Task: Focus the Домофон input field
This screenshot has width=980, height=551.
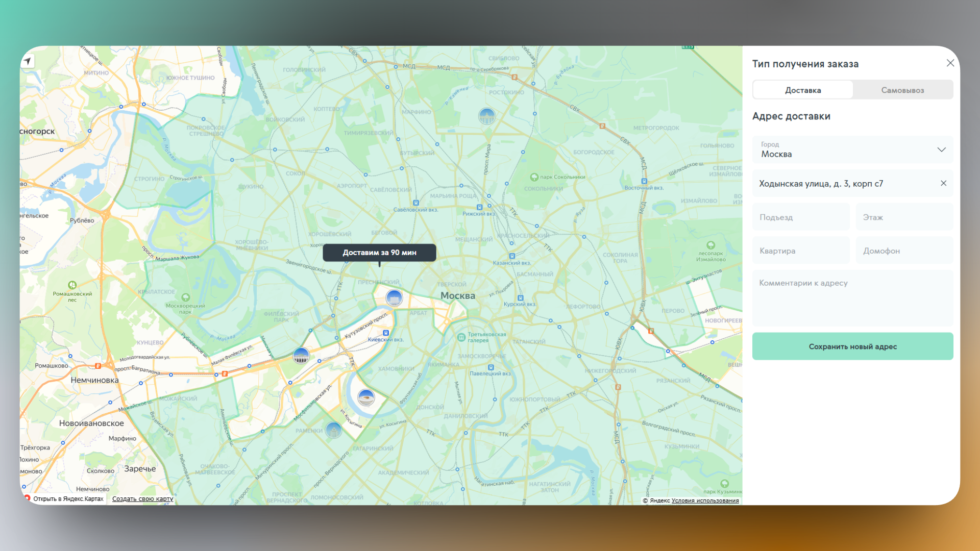Action: [x=904, y=251]
